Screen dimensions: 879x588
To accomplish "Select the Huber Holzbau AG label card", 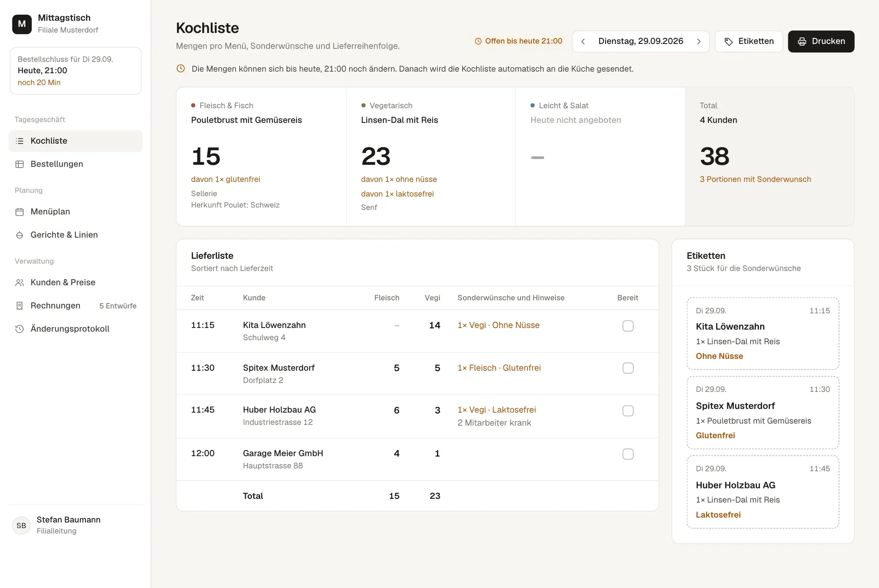I will click(x=763, y=492).
